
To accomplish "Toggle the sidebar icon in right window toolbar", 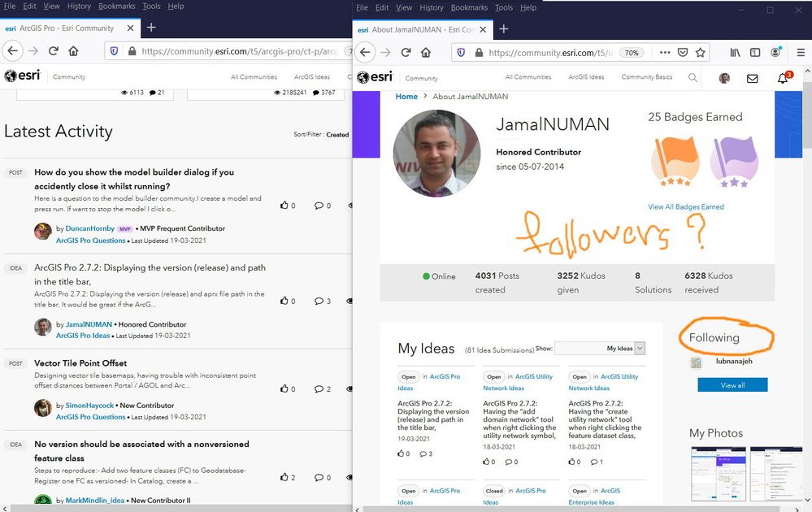I will [755, 52].
